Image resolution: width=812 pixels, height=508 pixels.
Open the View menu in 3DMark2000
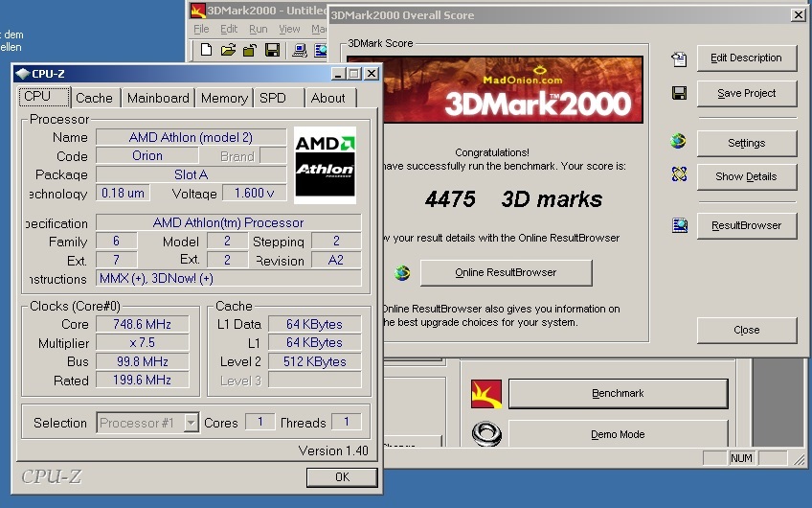click(x=289, y=29)
